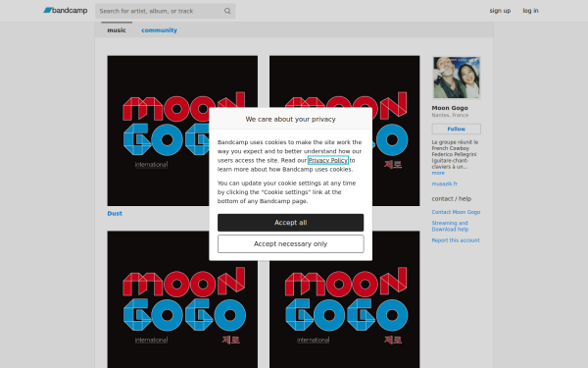Click the Moon Gogo artist name
588x368 pixels.
450,108
